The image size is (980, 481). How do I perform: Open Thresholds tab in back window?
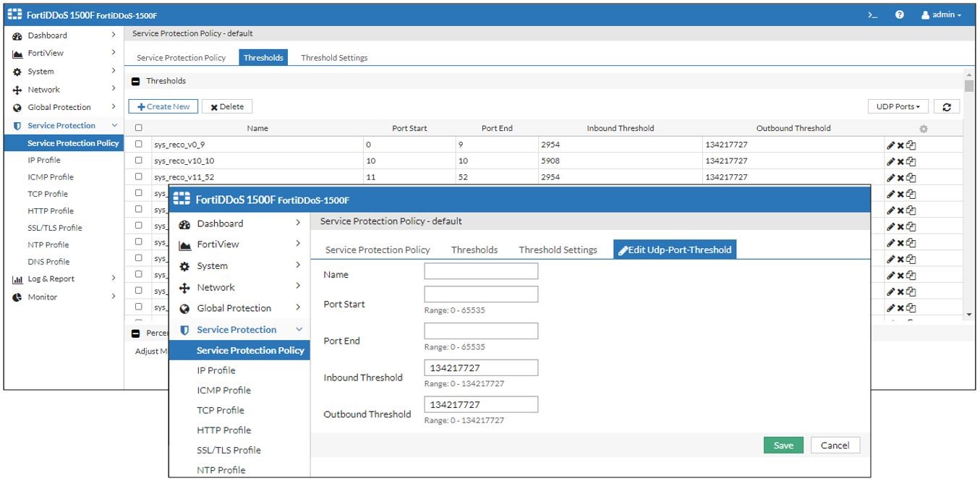click(x=263, y=58)
